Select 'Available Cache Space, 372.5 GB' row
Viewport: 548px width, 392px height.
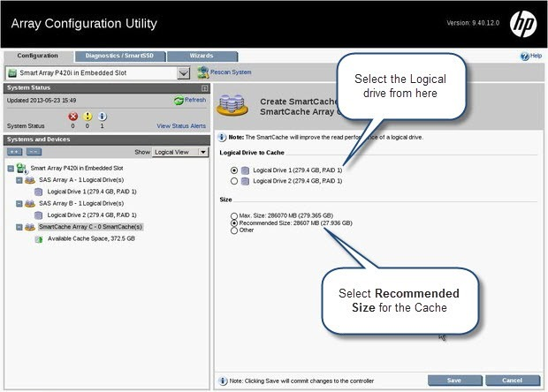91,238
